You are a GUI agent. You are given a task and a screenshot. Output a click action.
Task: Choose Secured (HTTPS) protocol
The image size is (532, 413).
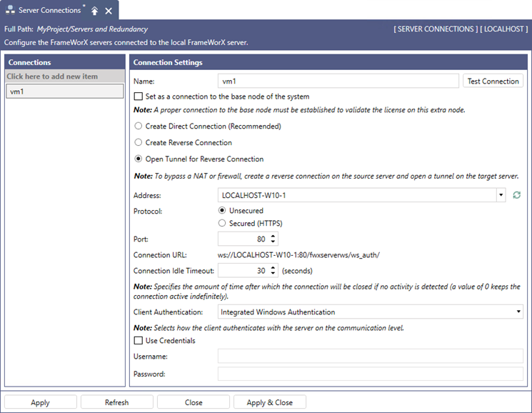point(222,223)
